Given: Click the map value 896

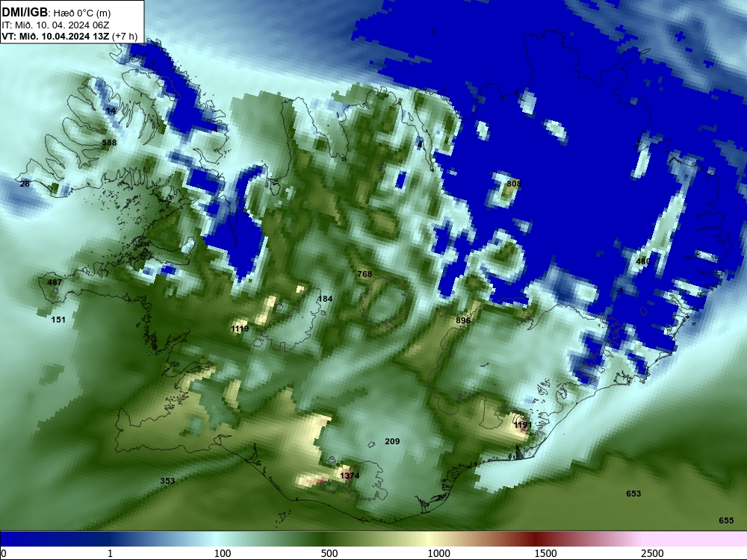Looking at the screenshot, I should coord(463,320).
